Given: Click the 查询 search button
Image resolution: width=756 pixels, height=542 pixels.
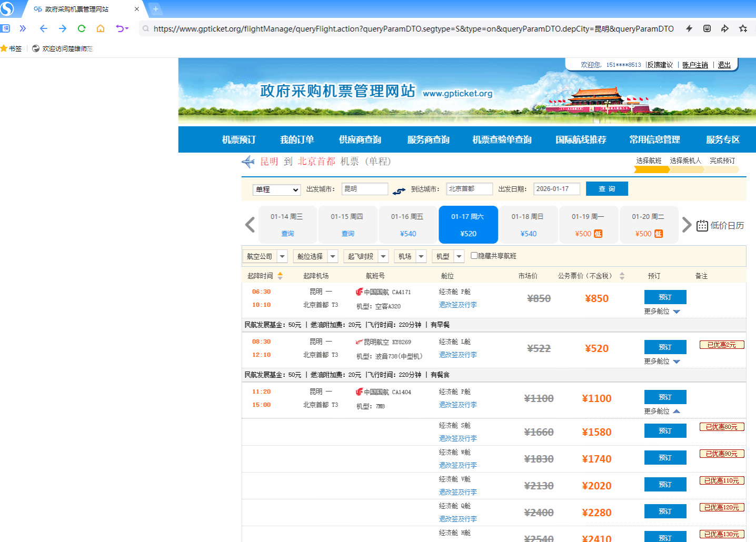Looking at the screenshot, I should 607,189.
